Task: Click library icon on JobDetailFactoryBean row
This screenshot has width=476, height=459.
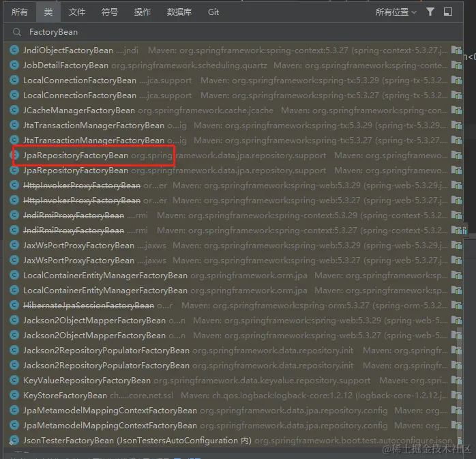Action: 456,65
